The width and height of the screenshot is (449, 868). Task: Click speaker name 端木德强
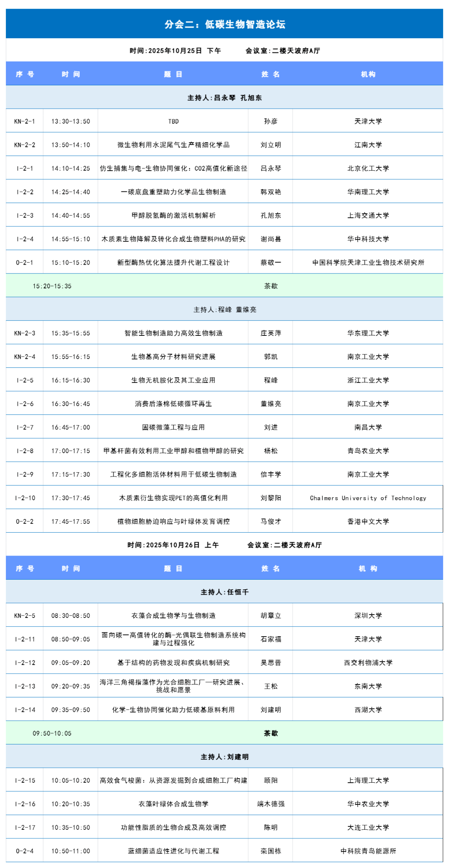pos(271,804)
